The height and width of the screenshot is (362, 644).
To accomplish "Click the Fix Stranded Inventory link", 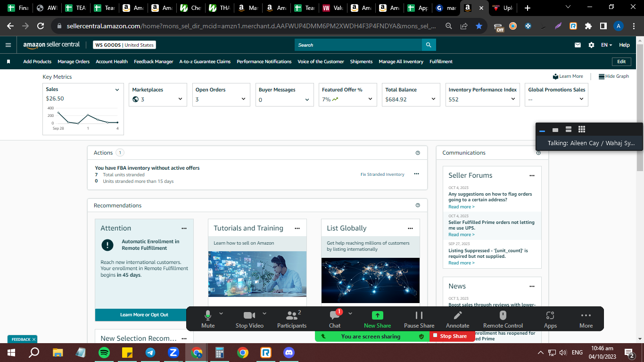I will pyautogui.click(x=382, y=174).
